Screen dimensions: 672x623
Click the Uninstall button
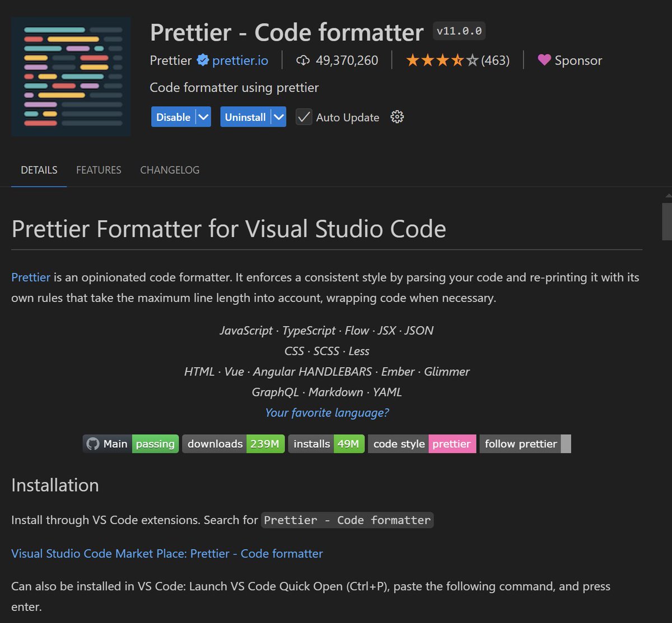click(x=245, y=117)
